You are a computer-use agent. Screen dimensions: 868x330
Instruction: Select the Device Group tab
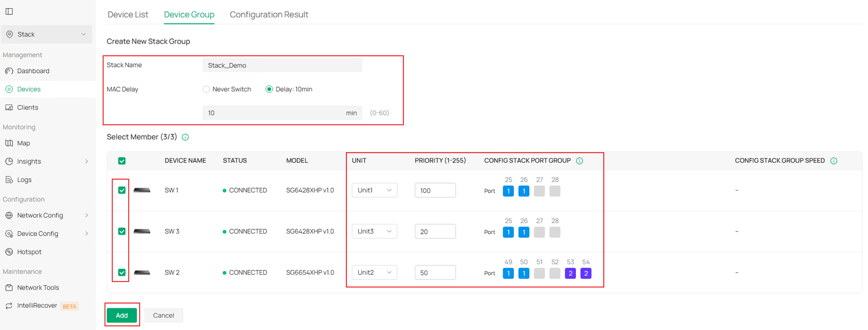click(x=189, y=15)
